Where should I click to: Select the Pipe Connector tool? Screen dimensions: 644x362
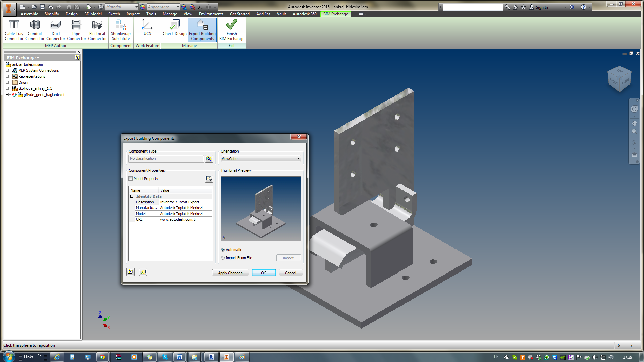coord(76,30)
